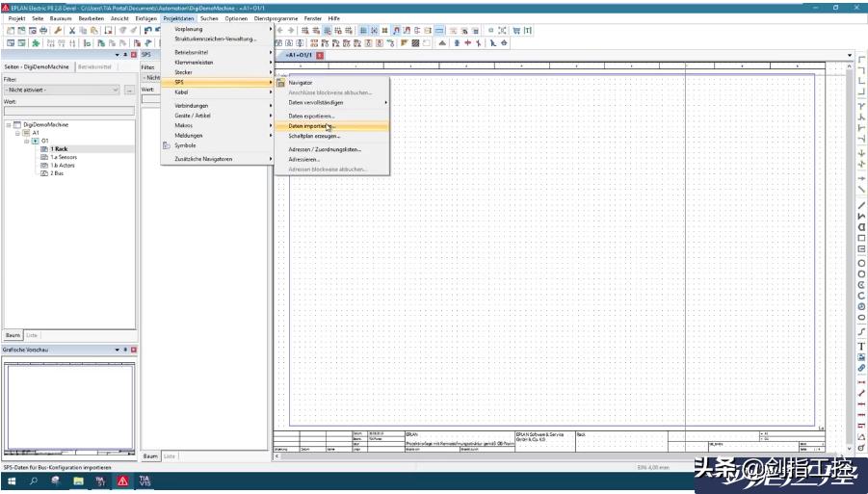The width and height of the screenshot is (868, 494).
Task: Select page 1 Rack in tree
Action: [59, 149]
